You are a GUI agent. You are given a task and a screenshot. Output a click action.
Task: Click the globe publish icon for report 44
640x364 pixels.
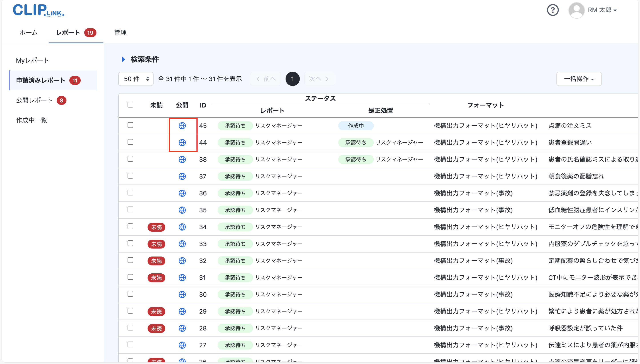(182, 143)
